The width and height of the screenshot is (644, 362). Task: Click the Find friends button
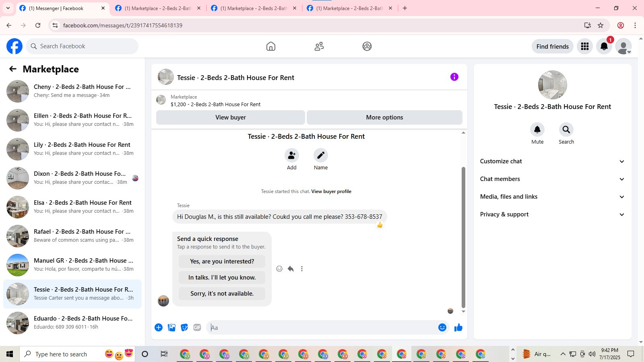click(553, 46)
